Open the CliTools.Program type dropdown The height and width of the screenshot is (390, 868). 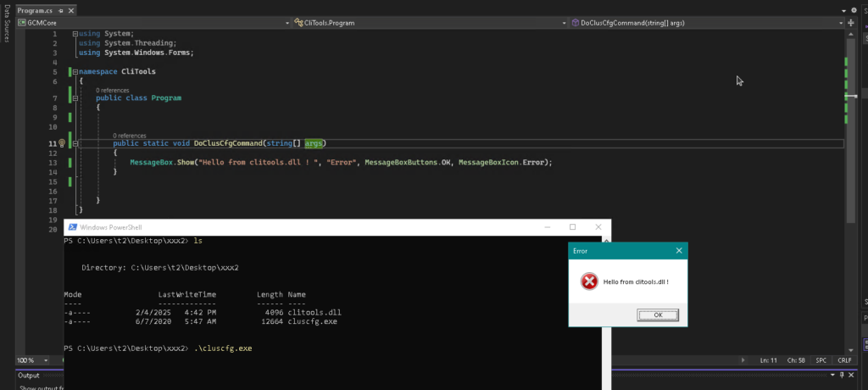point(426,22)
